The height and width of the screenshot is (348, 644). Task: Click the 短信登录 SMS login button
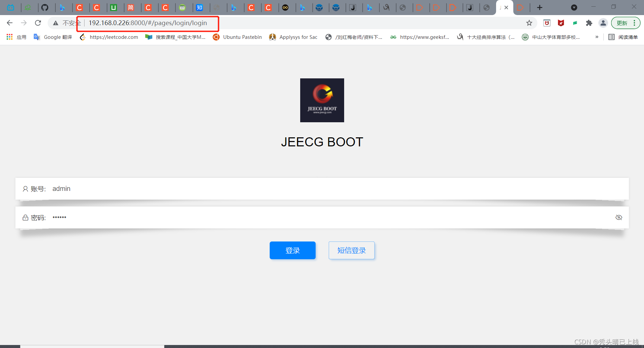coord(352,250)
